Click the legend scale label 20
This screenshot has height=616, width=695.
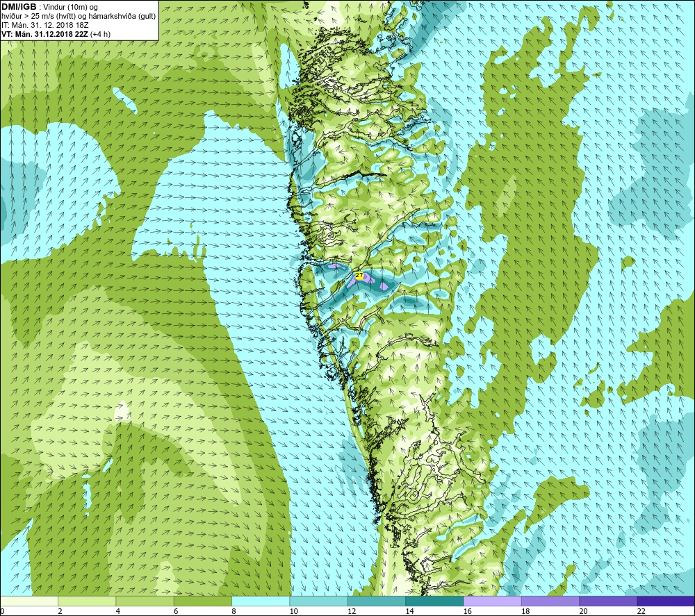click(583, 611)
